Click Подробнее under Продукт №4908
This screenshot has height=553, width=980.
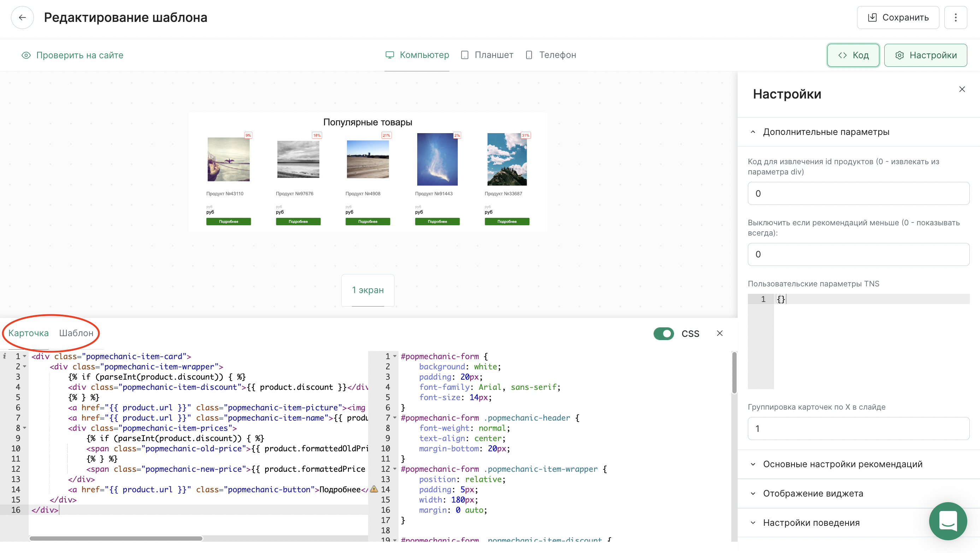pyautogui.click(x=367, y=222)
